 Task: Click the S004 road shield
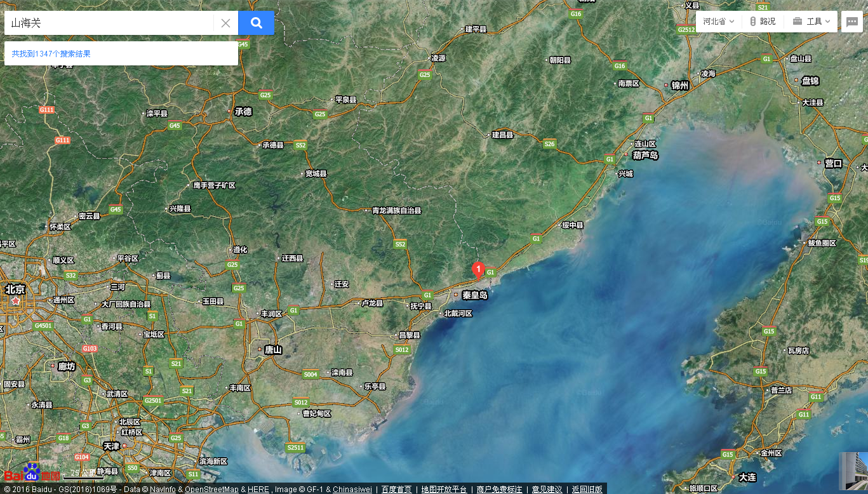click(310, 375)
